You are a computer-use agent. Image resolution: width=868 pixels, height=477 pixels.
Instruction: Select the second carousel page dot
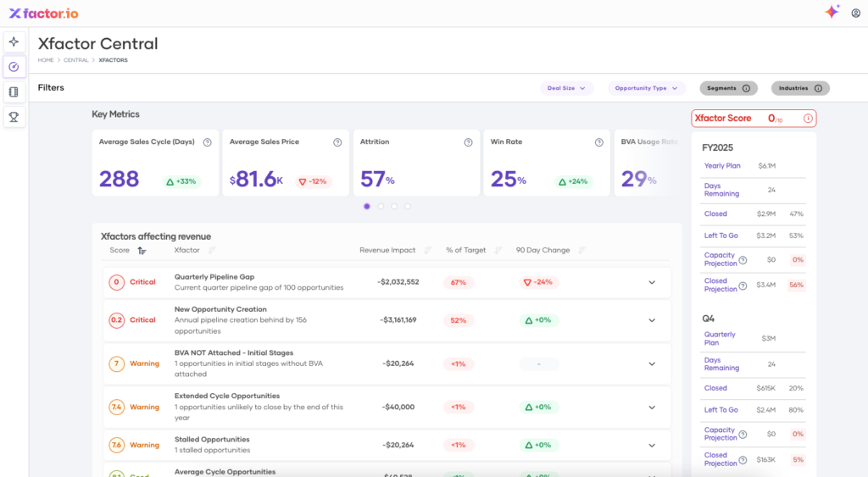(381, 206)
